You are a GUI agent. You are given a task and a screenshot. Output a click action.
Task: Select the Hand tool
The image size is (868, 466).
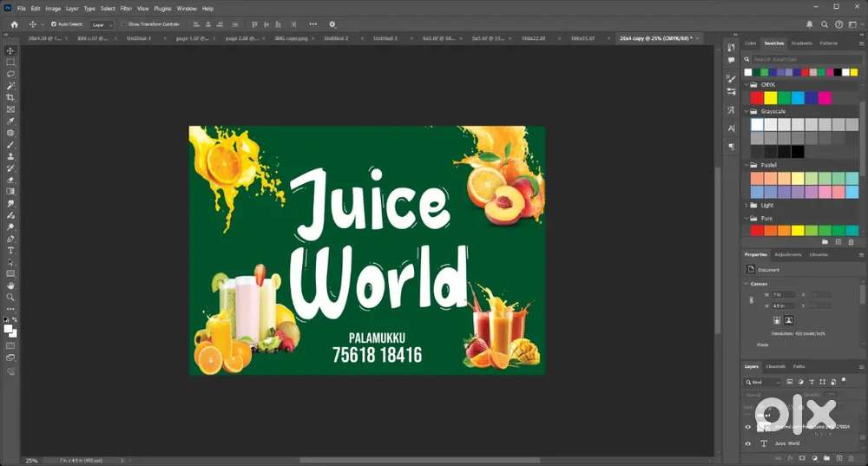[10, 286]
